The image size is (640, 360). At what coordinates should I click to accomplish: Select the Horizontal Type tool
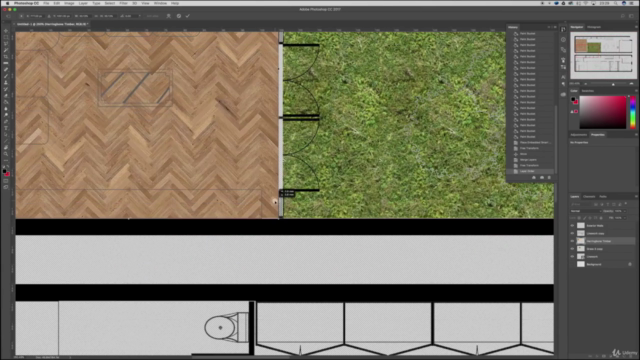6,128
